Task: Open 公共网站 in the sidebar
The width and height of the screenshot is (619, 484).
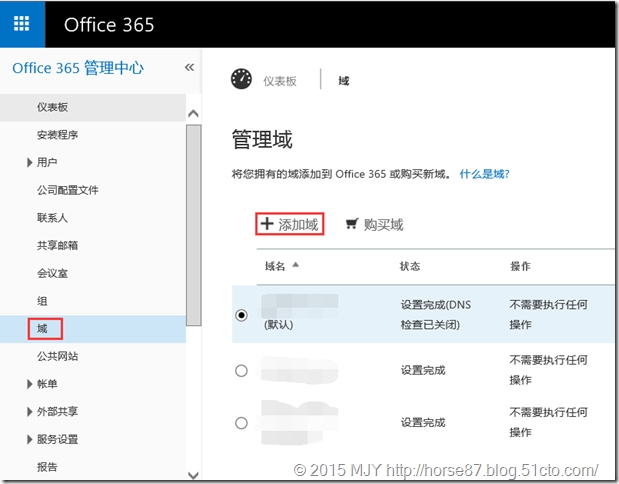Action: click(58, 356)
